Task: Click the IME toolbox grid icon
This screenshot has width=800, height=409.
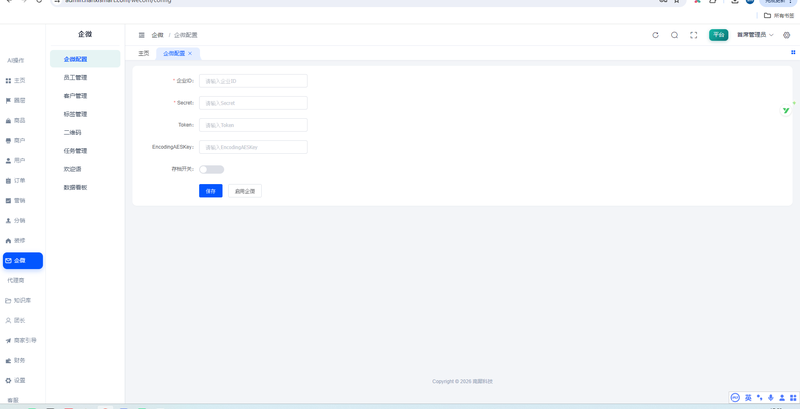Action: tap(793, 398)
